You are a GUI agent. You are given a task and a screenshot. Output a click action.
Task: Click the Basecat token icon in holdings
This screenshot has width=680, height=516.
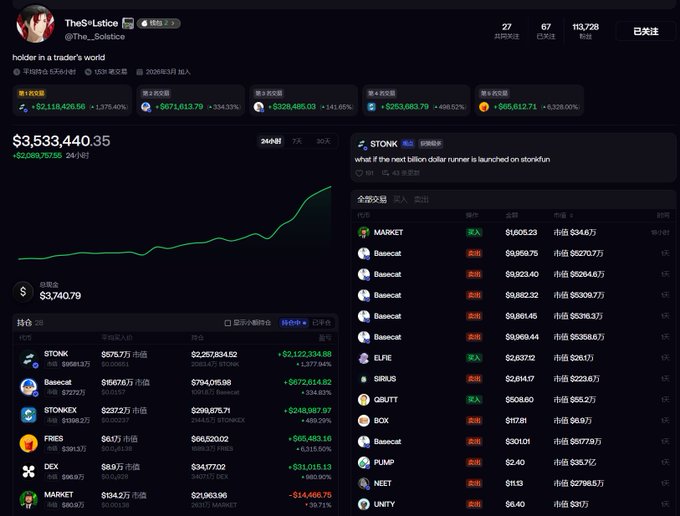(x=29, y=387)
